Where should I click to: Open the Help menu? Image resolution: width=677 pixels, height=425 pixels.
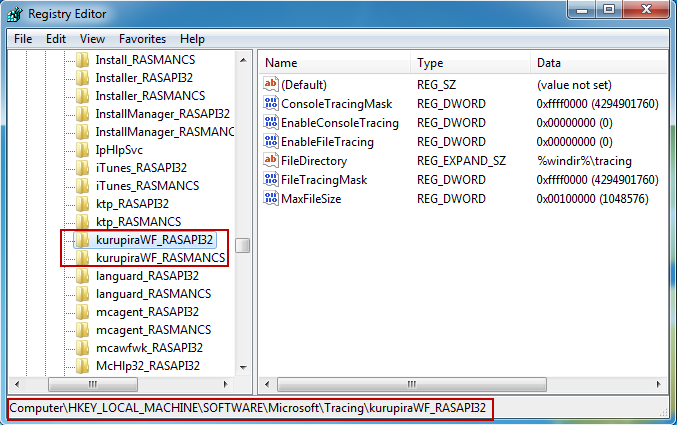(192, 39)
